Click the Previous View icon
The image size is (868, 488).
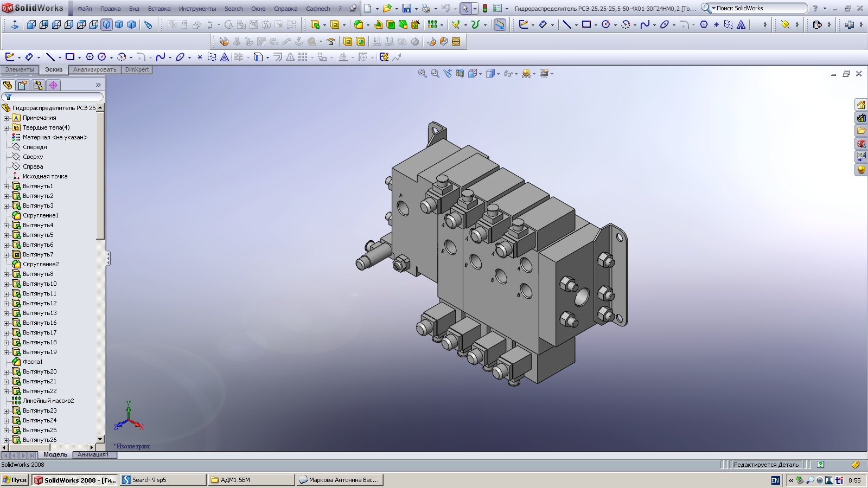448,73
